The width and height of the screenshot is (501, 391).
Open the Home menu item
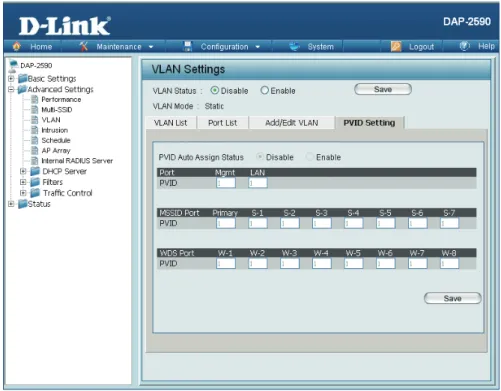coord(41,47)
